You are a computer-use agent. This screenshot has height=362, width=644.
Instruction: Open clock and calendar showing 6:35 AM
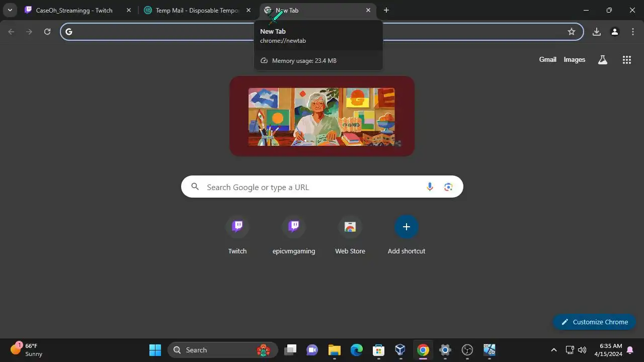608,350
